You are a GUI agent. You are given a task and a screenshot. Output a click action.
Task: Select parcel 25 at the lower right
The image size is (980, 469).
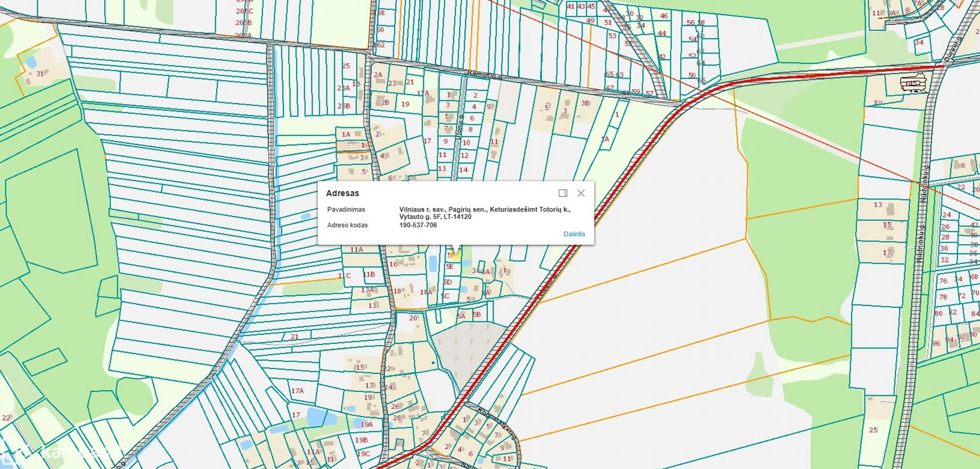click(873, 430)
